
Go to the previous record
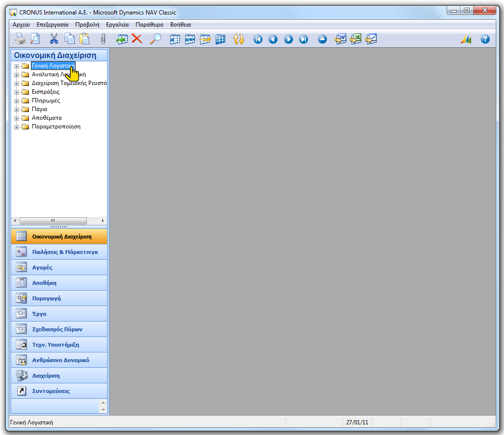(x=273, y=39)
